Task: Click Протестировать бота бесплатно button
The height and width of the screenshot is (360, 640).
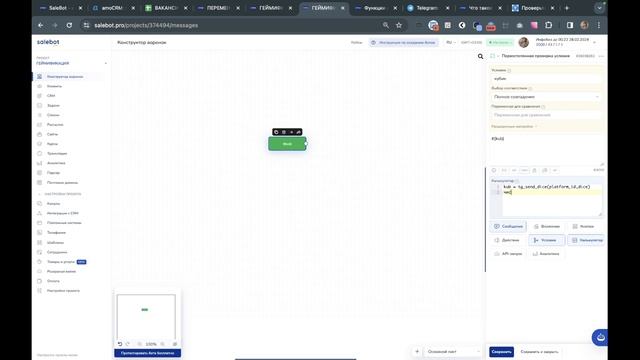Action: [148, 353]
